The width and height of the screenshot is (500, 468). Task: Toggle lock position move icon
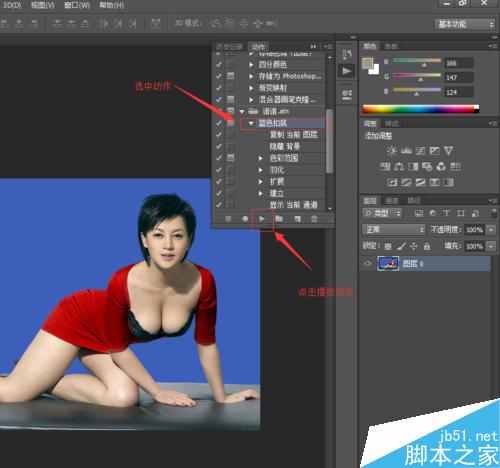click(414, 246)
